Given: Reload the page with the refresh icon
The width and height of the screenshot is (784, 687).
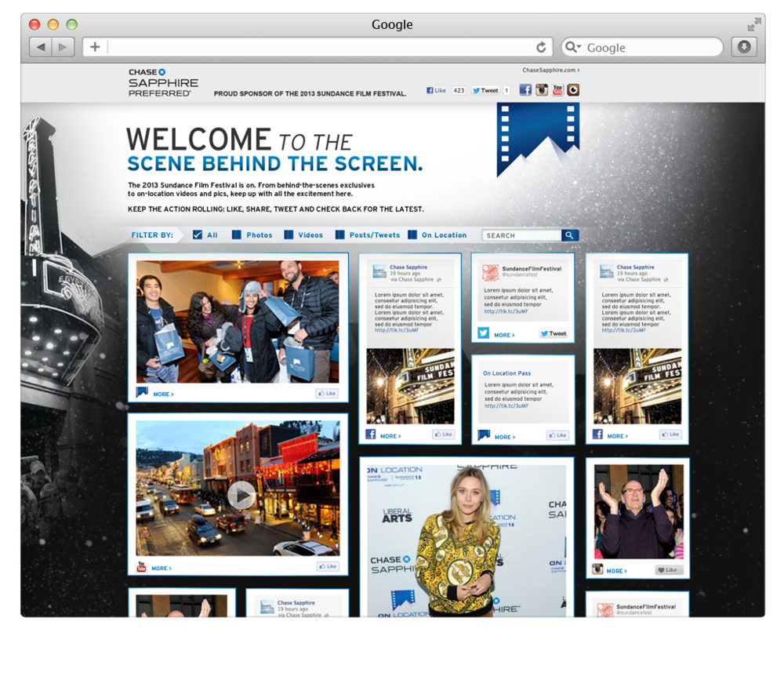Looking at the screenshot, I should pos(541,48).
